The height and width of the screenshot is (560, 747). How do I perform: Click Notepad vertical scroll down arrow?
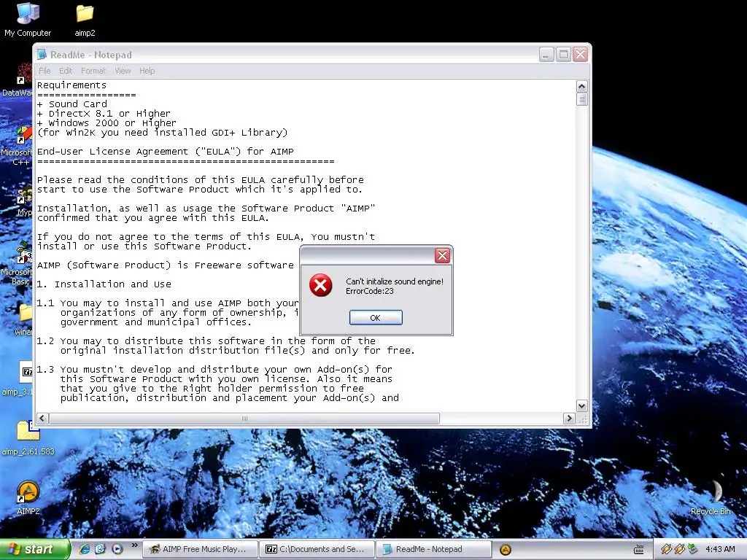pos(581,405)
